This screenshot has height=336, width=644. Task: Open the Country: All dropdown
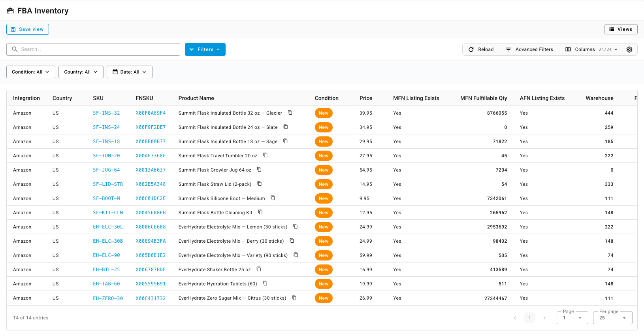[x=81, y=72]
